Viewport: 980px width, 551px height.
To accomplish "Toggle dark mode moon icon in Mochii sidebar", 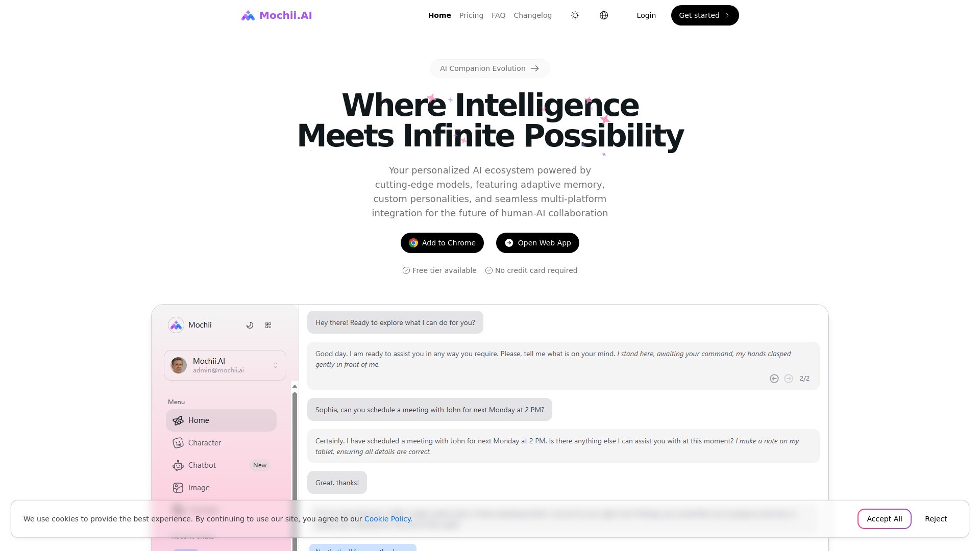I will click(250, 325).
